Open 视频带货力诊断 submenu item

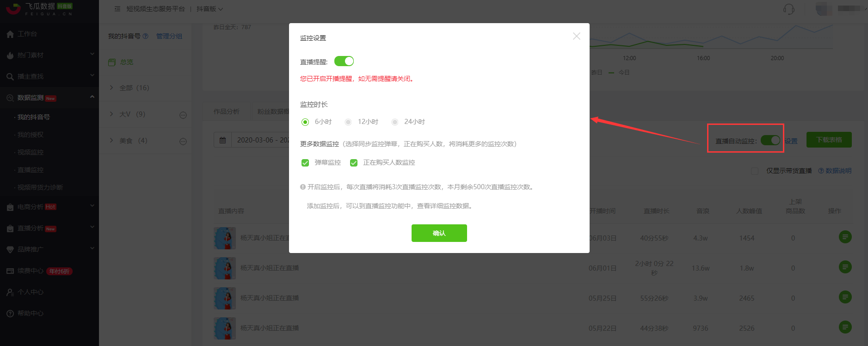tap(40, 188)
